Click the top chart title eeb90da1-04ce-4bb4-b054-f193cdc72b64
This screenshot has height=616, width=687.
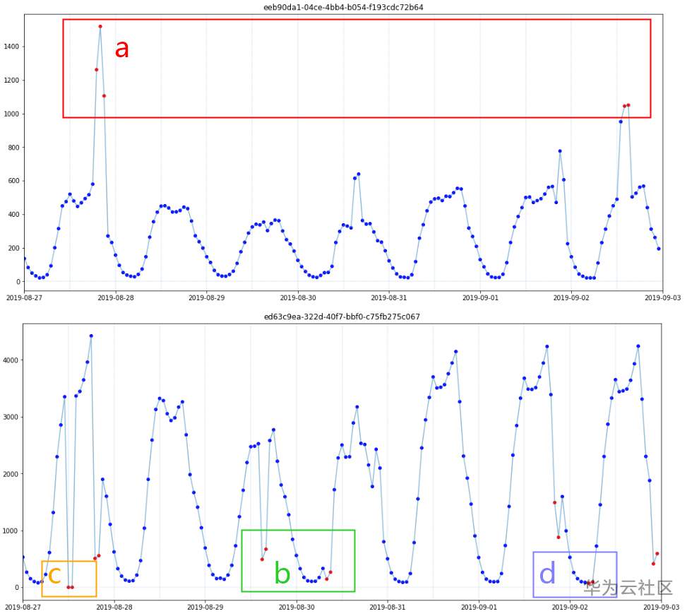[343, 7]
